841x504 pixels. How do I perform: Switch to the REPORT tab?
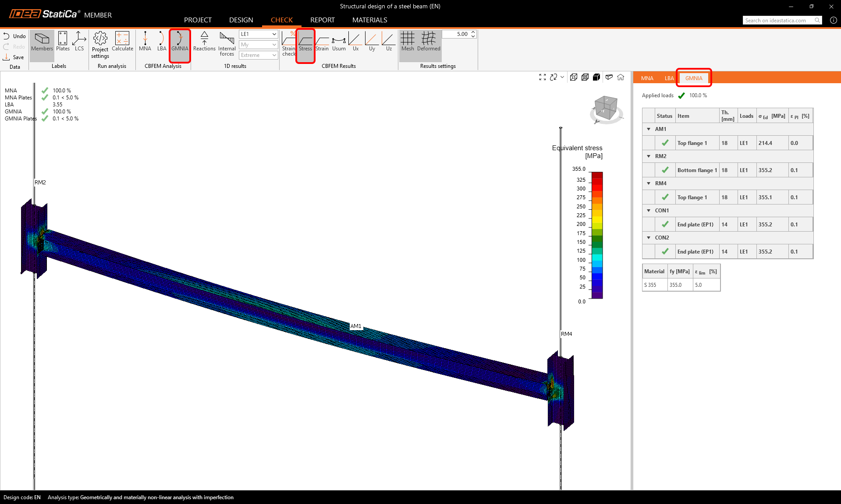tap(322, 20)
